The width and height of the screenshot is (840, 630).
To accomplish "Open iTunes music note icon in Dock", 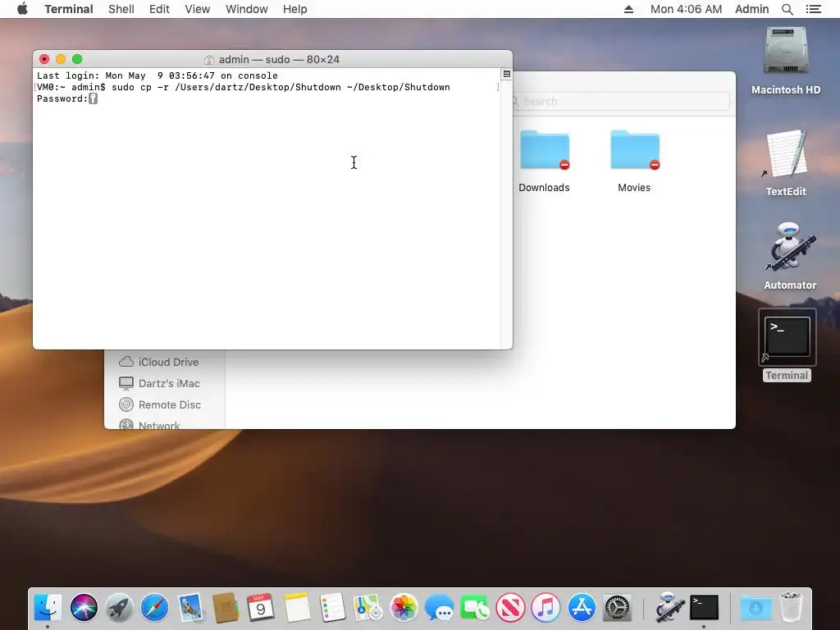I will [546, 608].
